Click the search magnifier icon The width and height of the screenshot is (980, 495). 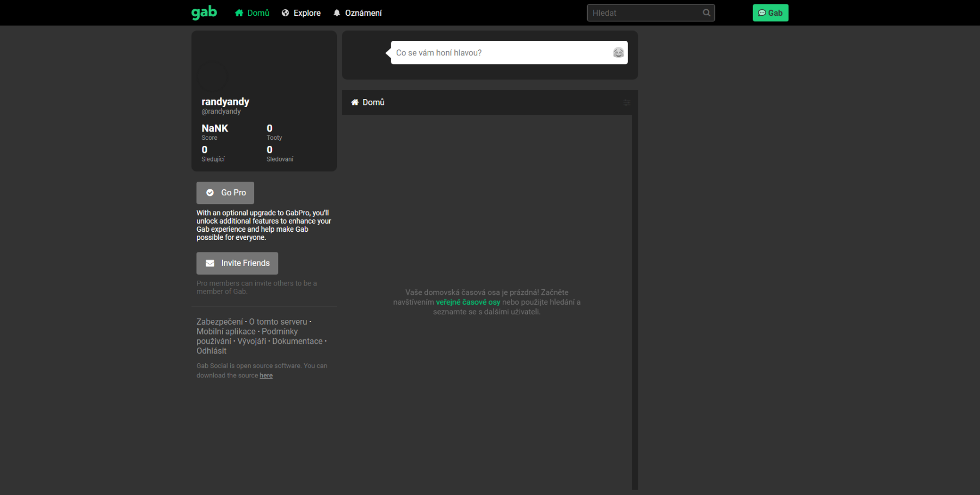[x=706, y=13]
